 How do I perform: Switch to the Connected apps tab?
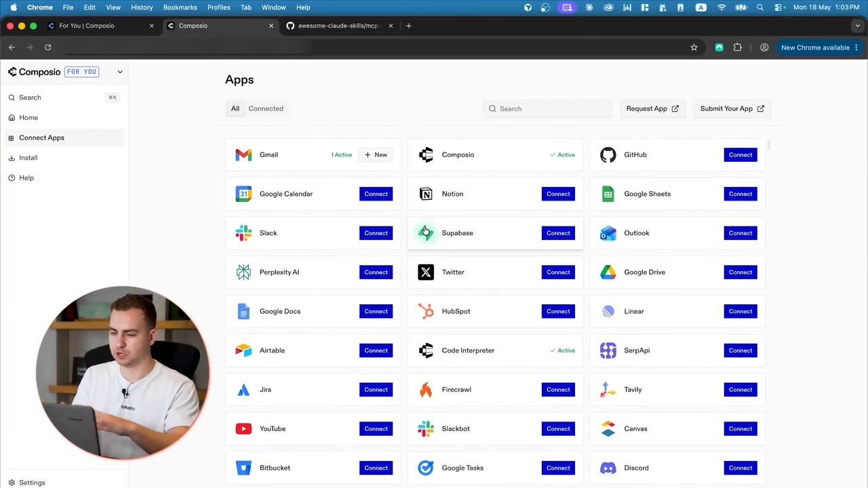(266, 108)
